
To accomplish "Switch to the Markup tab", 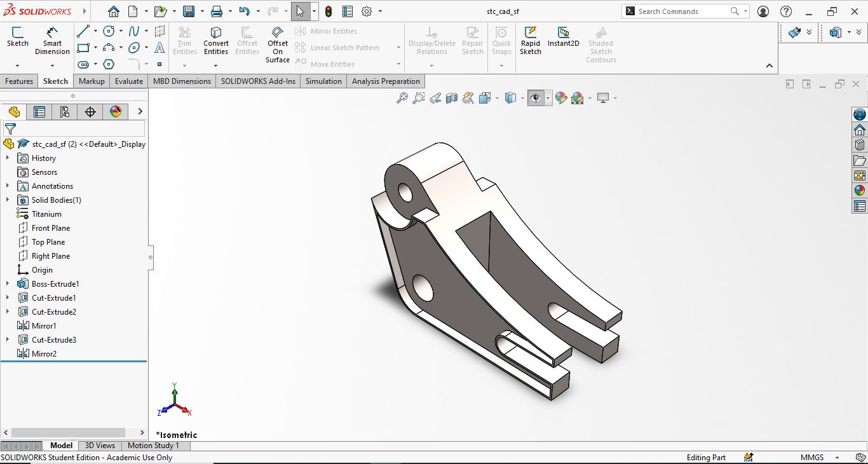I will 92,81.
